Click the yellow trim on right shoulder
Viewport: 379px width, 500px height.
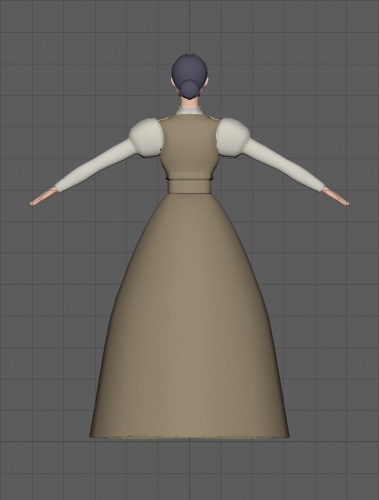coord(215,118)
